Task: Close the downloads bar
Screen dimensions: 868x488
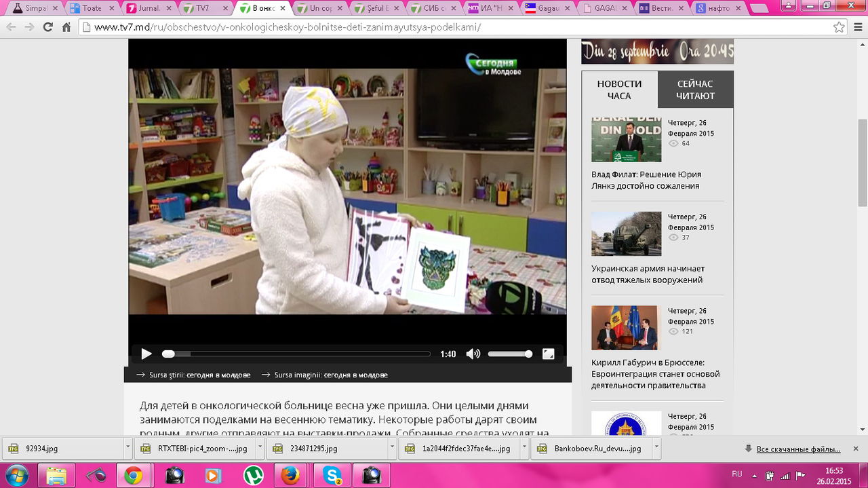Action: (856, 449)
